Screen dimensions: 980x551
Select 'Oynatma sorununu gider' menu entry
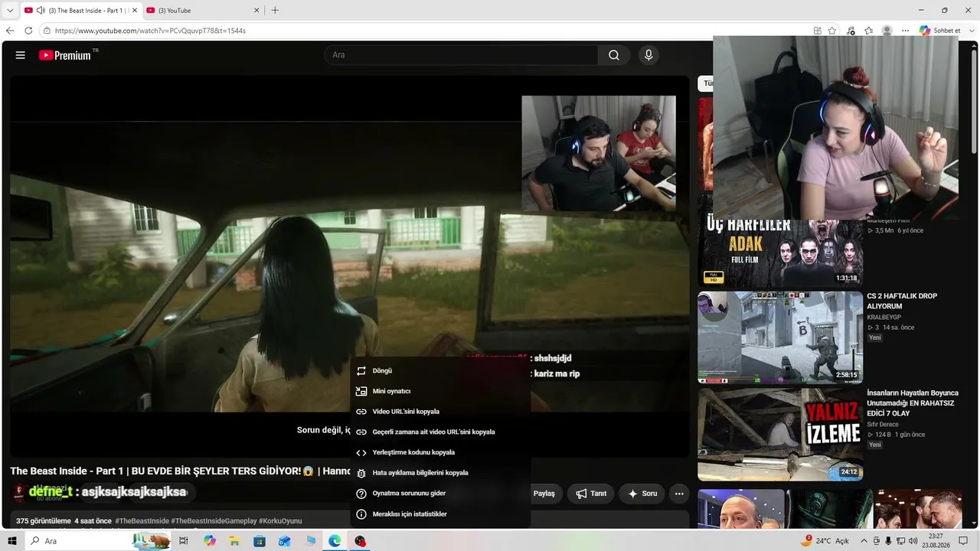[x=440, y=494]
